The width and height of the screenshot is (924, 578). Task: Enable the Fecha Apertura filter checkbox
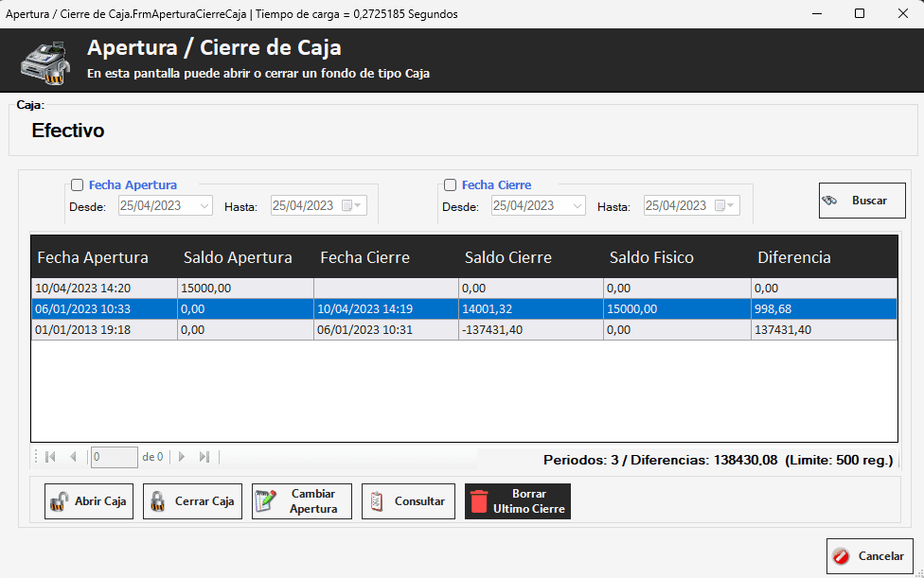pos(78,185)
